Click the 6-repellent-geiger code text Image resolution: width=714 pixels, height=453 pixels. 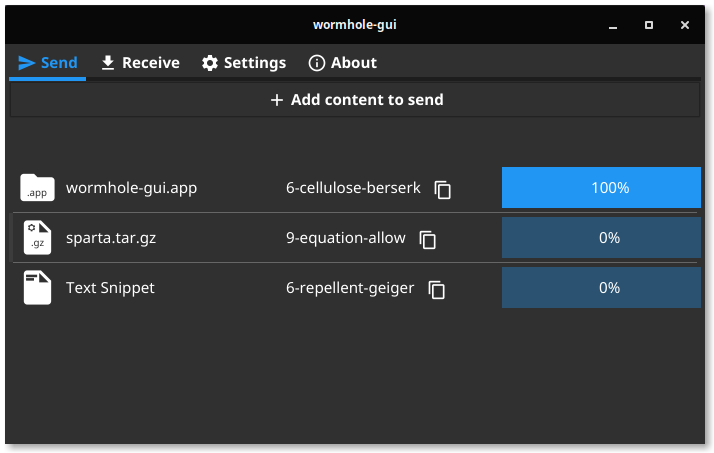[350, 288]
